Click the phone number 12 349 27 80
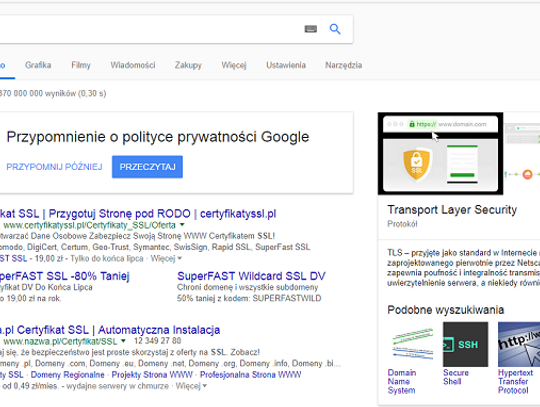Viewport: 540px width, 407px height. pyautogui.click(x=157, y=341)
